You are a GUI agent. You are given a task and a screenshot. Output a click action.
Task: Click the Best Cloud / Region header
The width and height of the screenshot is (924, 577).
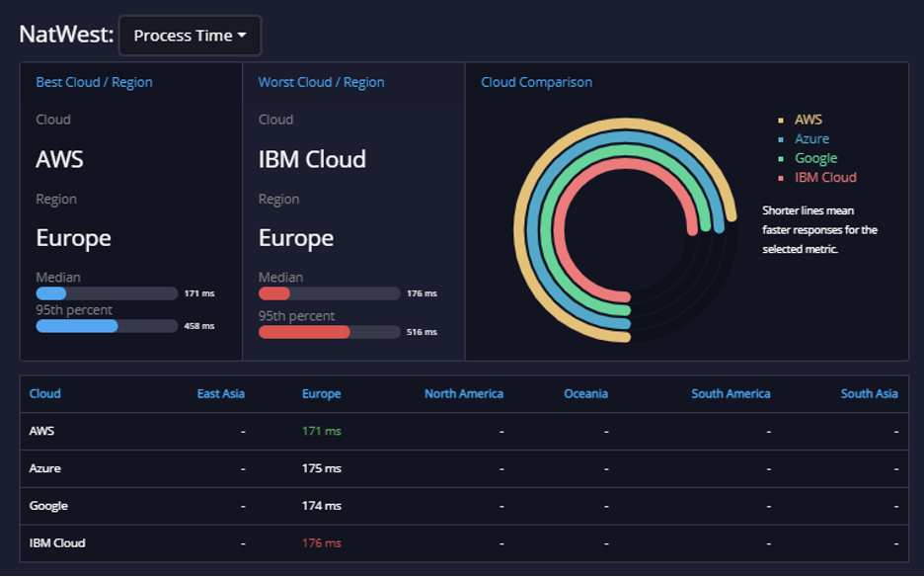(95, 82)
